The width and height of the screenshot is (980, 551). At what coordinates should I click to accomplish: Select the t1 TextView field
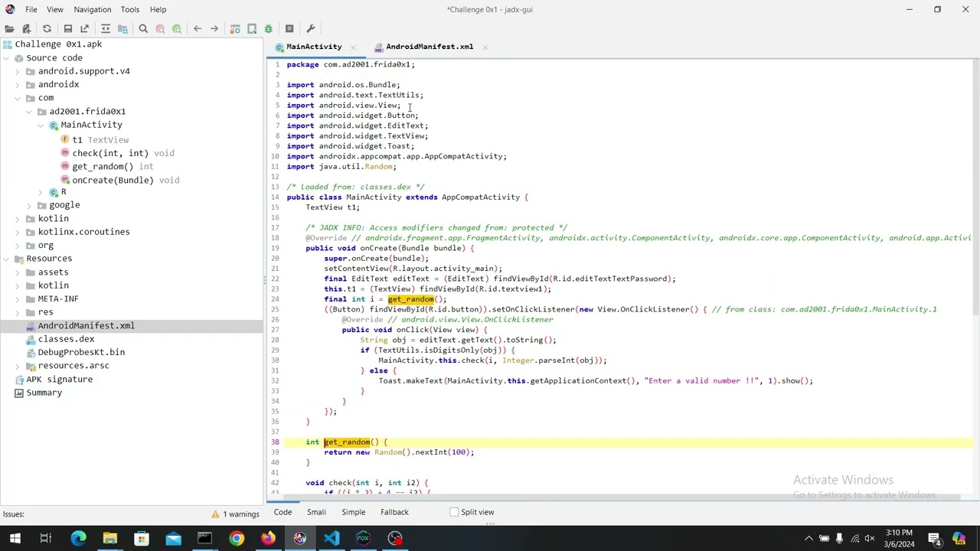tap(95, 140)
